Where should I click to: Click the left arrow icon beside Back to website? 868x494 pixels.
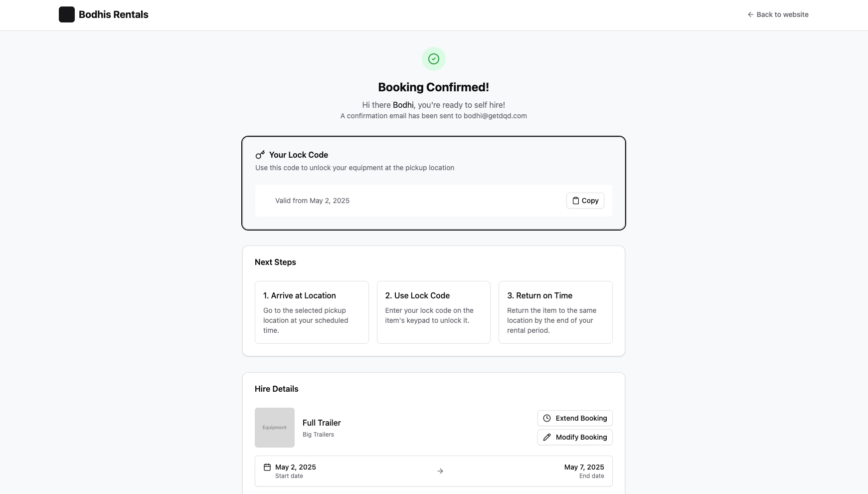click(x=750, y=14)
